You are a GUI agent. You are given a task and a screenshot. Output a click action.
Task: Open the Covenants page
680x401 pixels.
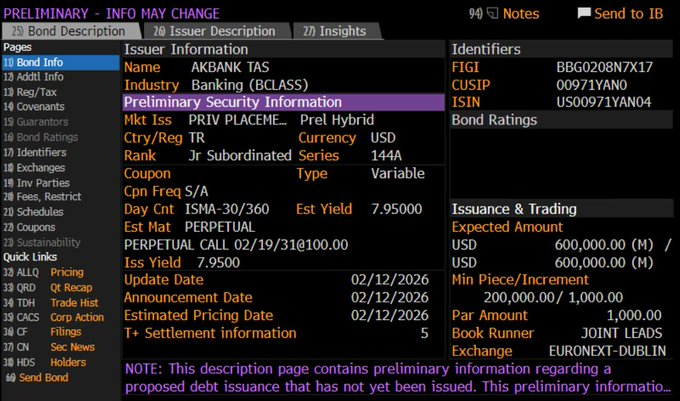[39, 107]
